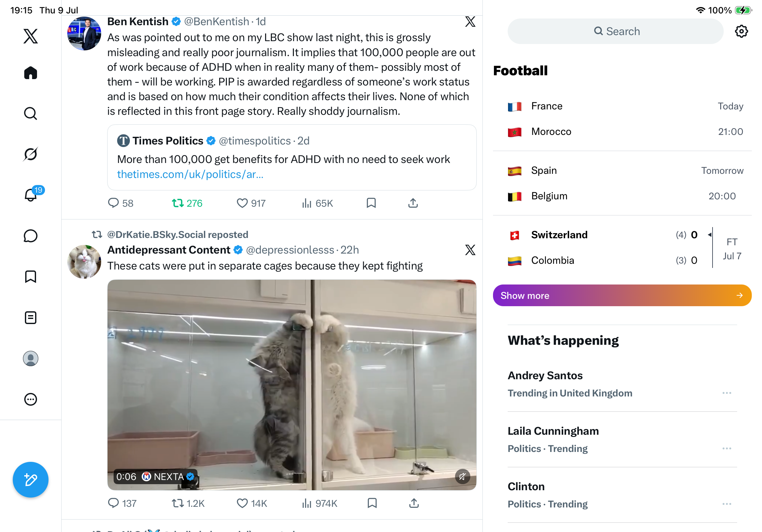Click Show more under Football
Image resolution: width=762 pixels, height=532 pixels.
click(622, 295)
